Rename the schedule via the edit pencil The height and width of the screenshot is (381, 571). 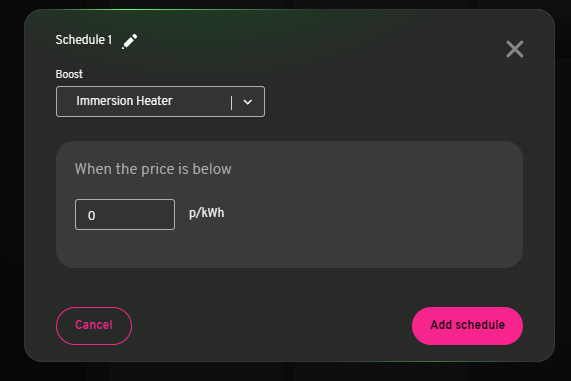130,41
